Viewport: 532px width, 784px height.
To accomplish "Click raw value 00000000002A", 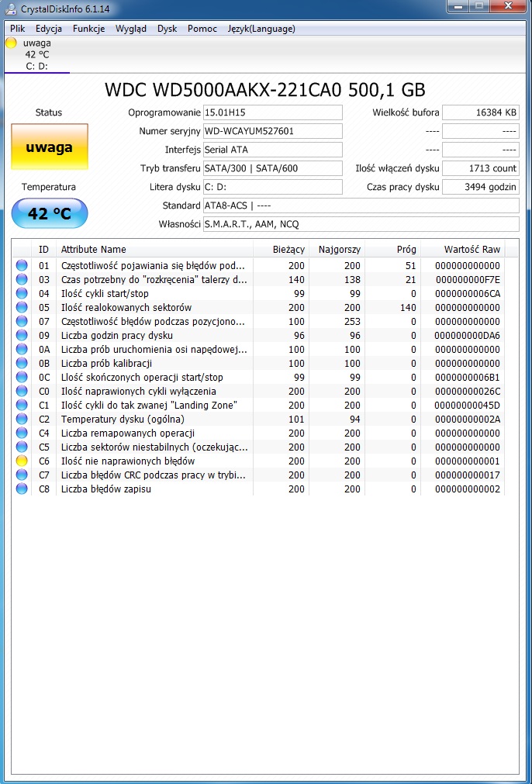I will [467, 419].
